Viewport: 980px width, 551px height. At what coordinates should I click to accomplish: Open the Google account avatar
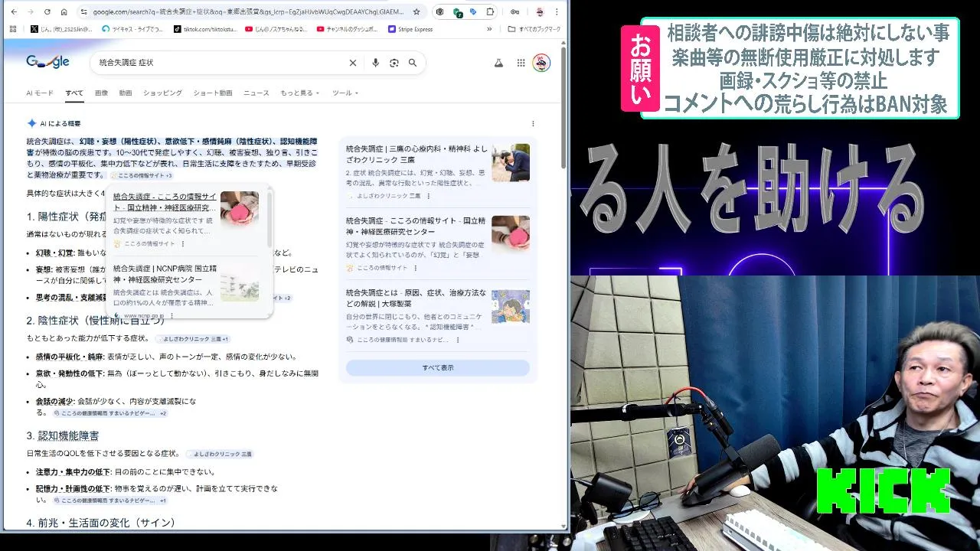click(541, 63)
